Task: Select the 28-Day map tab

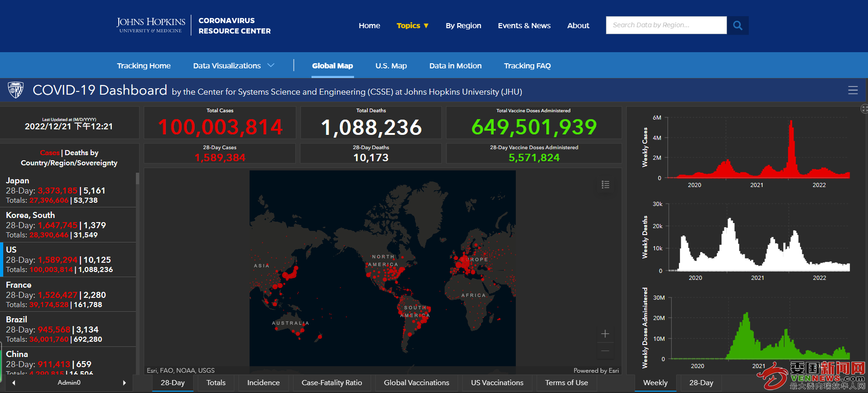Action: click(173, 383)
